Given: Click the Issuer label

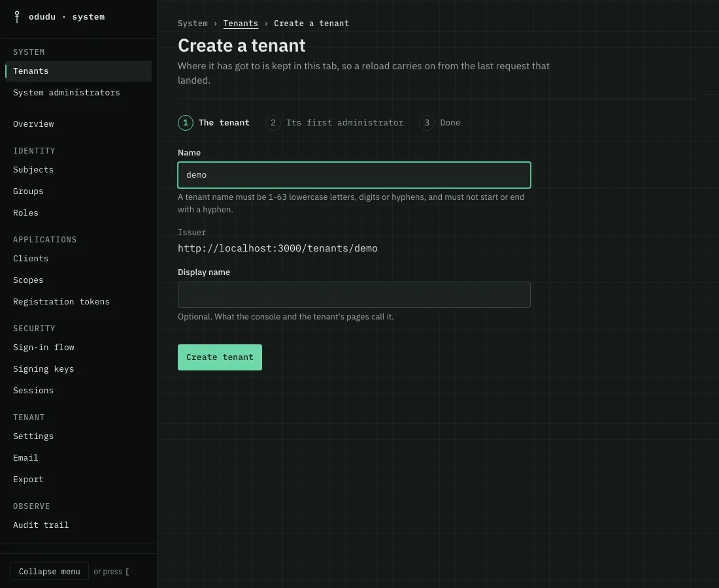Looking at the screenshot, I should 192,233.
